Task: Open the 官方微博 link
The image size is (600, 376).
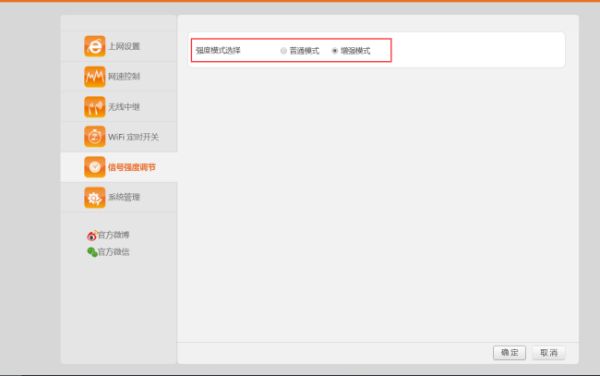Action: tap(113, 235)
